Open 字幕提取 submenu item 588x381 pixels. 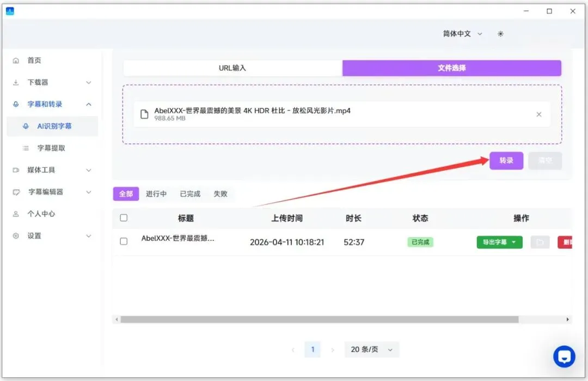[x=52, y=148]
